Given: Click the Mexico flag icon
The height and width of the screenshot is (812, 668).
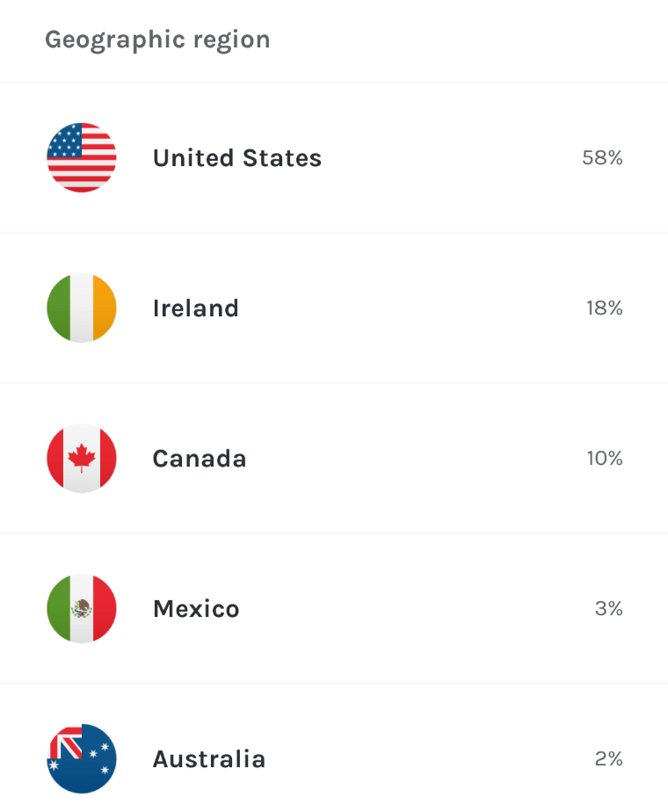Looking at the screenshot, I should (x=81, y=608).
